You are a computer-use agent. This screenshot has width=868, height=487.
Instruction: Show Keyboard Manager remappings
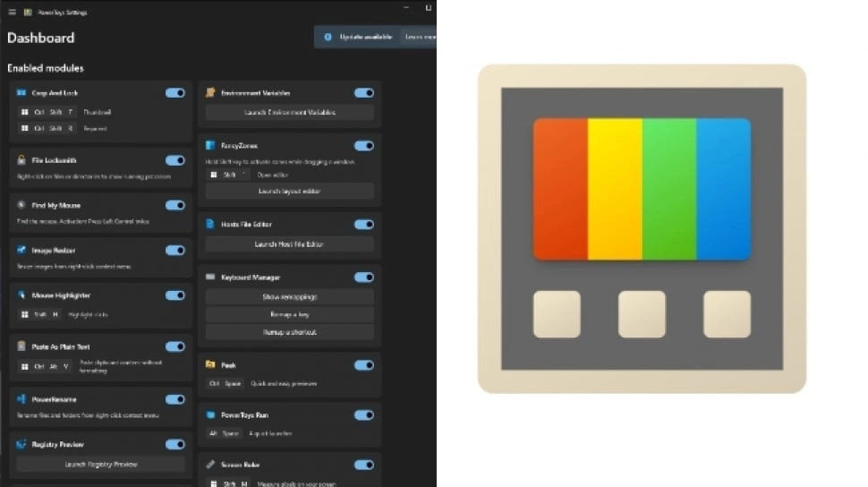click(290, 296)
